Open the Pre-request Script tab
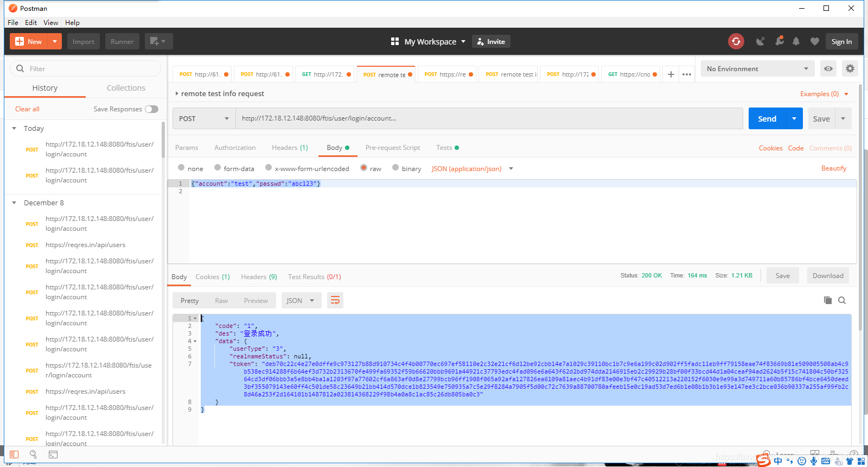868x467 pixels. pos(393,148)
